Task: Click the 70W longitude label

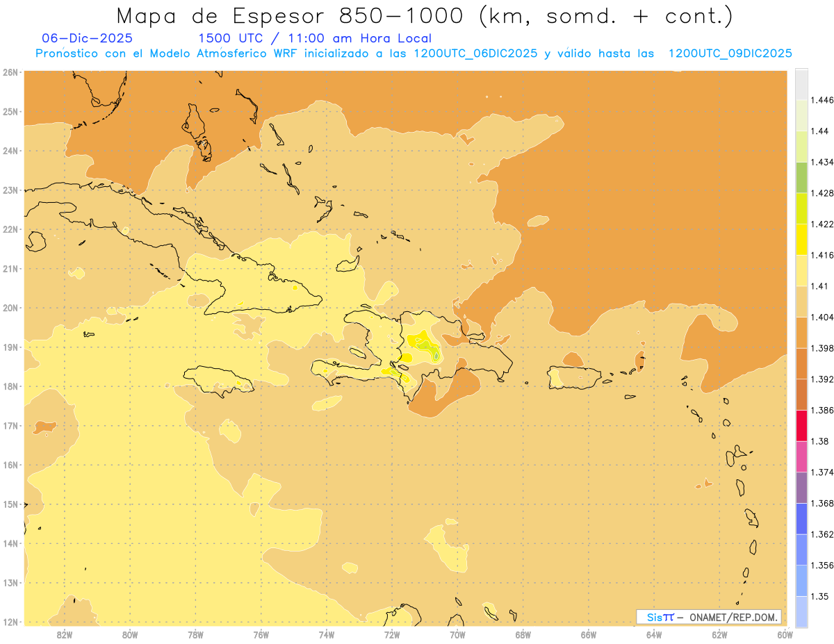Action: point(457,634)
